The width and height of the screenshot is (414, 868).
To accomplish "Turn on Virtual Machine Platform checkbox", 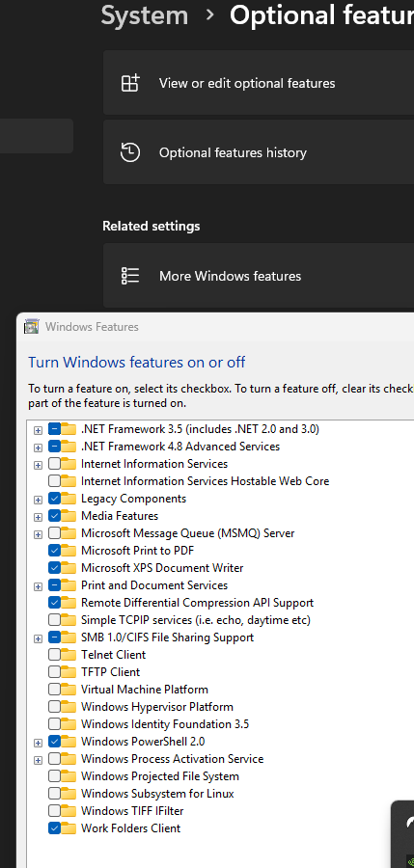I will (x=54, y=690).
